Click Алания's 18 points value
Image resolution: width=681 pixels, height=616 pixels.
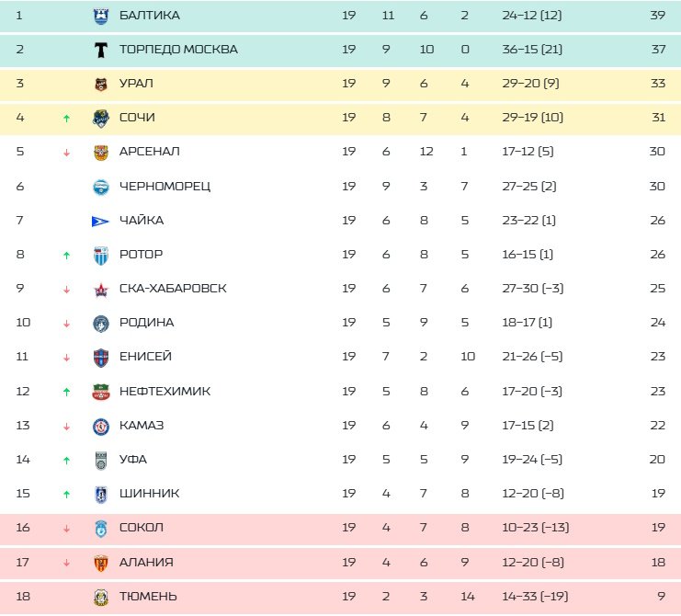coord(656,562)
